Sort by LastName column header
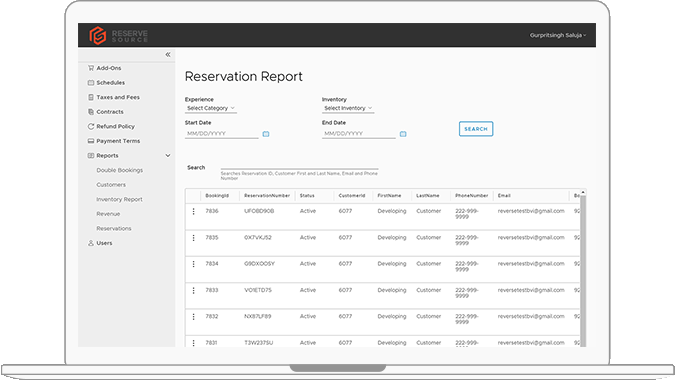Screen dimensions: 675x380 428,196
